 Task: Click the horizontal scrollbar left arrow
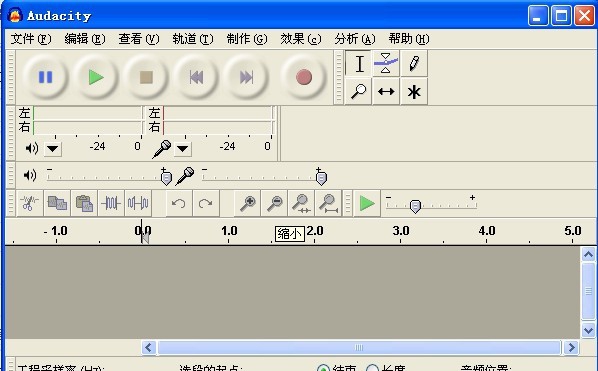[x=149, y=347]
